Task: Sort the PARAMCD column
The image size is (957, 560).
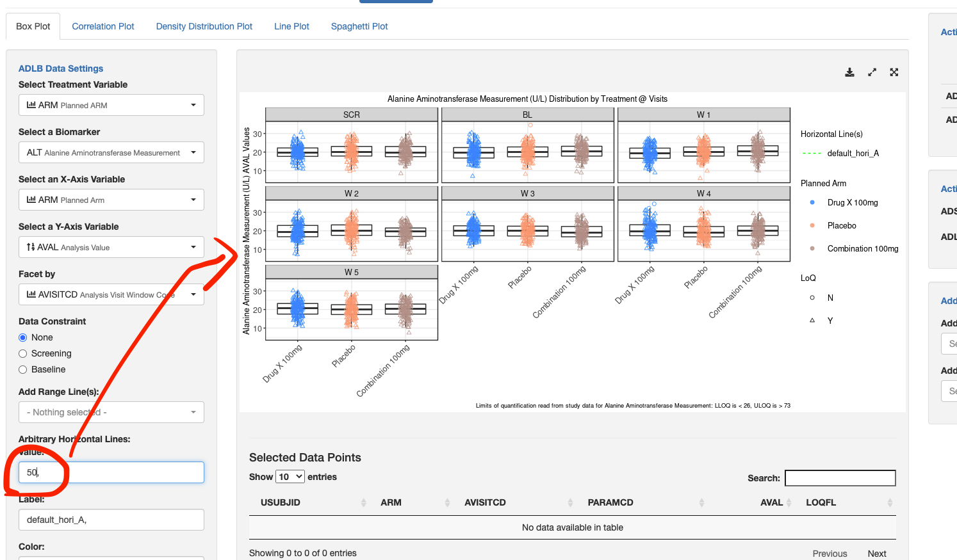Action: 610,502
